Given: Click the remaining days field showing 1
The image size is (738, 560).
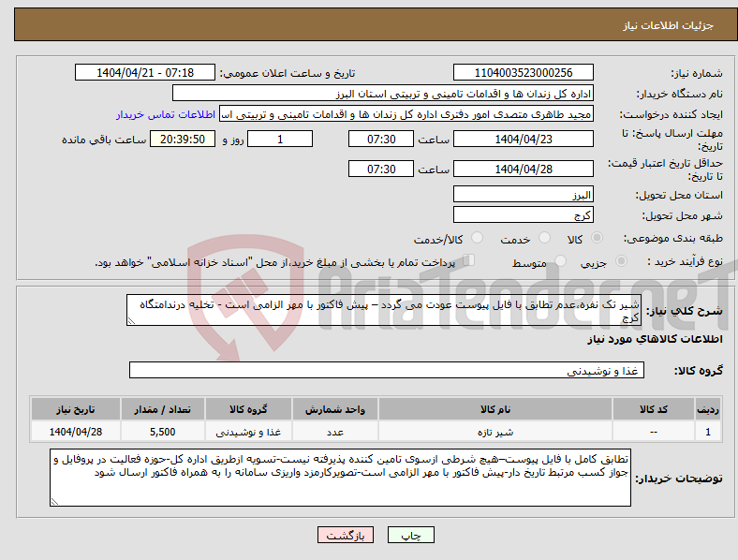Looking at the screenshot, I should pyautogui.click(x=280, y=139).
